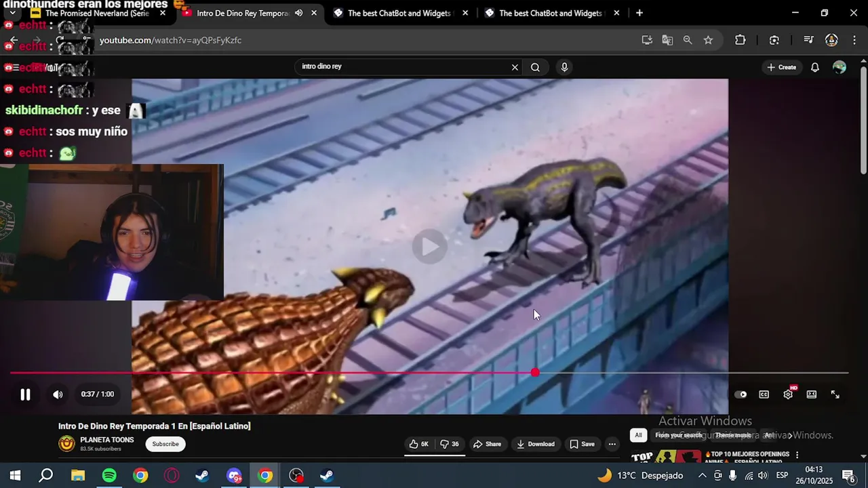Screen dimensions: 868x488
Task: Select the All filter chip
Action: pos(638,435)
